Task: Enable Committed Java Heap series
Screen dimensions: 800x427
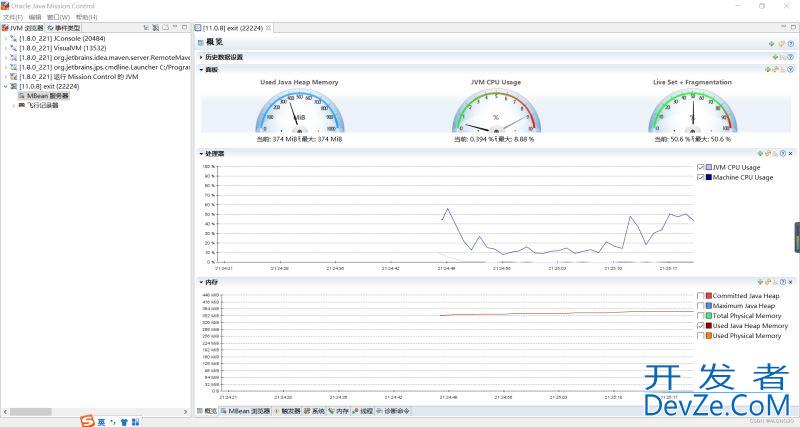Action: click(701, 296)
